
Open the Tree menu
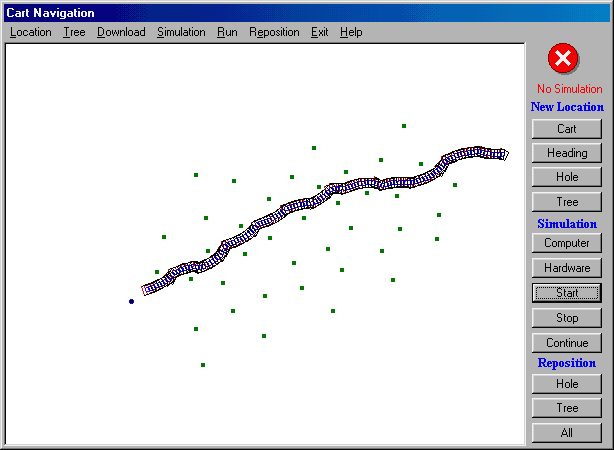(74, 32)
